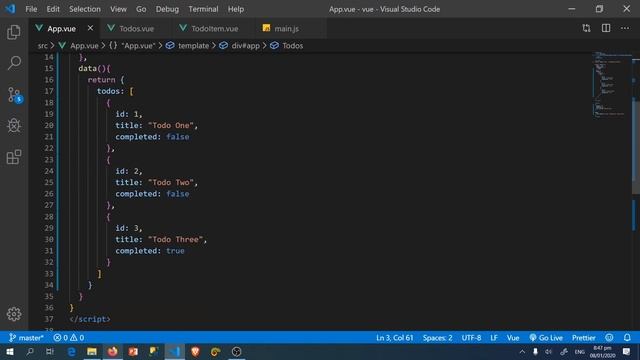
Task: Open Firefox from the taskbar
Action: pos(113,351)
